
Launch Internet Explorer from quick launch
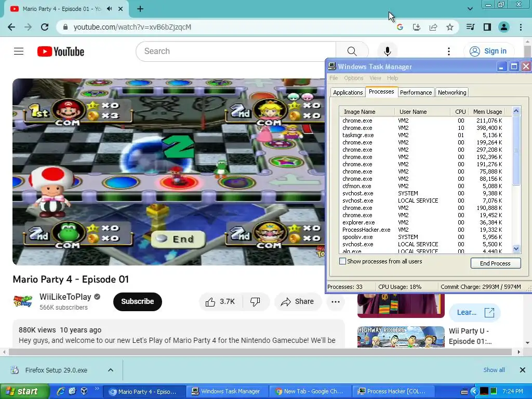[61, 391]
